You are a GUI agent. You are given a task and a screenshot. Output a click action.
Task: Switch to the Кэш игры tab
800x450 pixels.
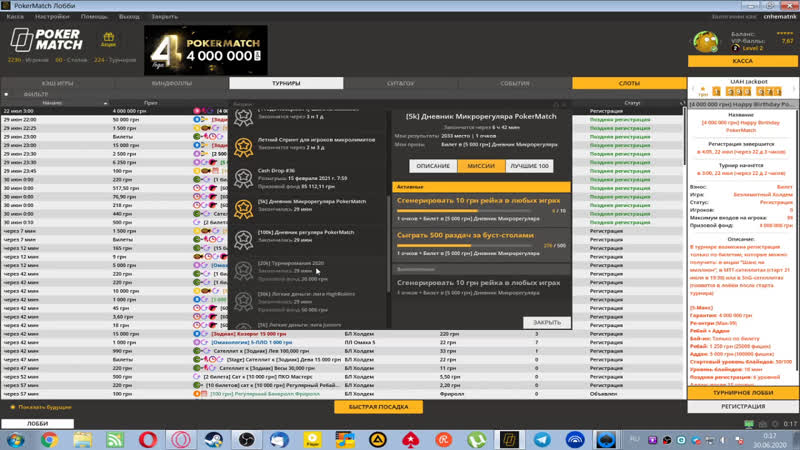coord(58,83)
